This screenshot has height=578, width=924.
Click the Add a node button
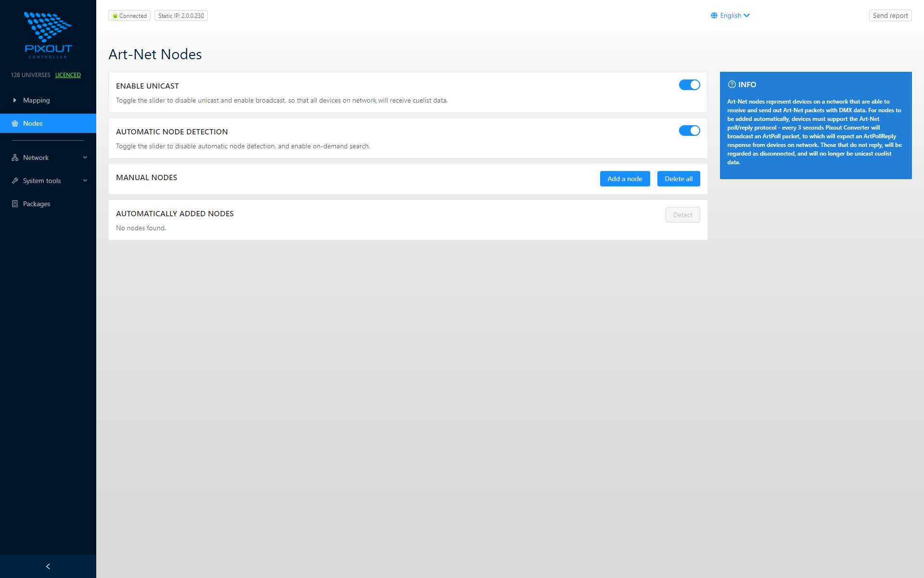click(x=625, y=179)
